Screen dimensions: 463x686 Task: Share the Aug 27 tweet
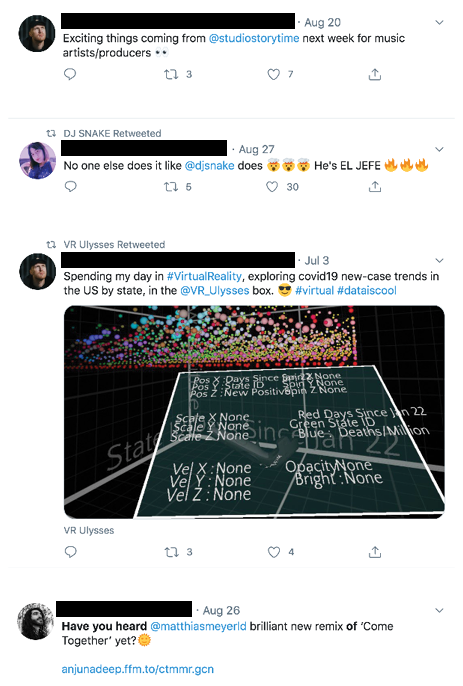375,187
